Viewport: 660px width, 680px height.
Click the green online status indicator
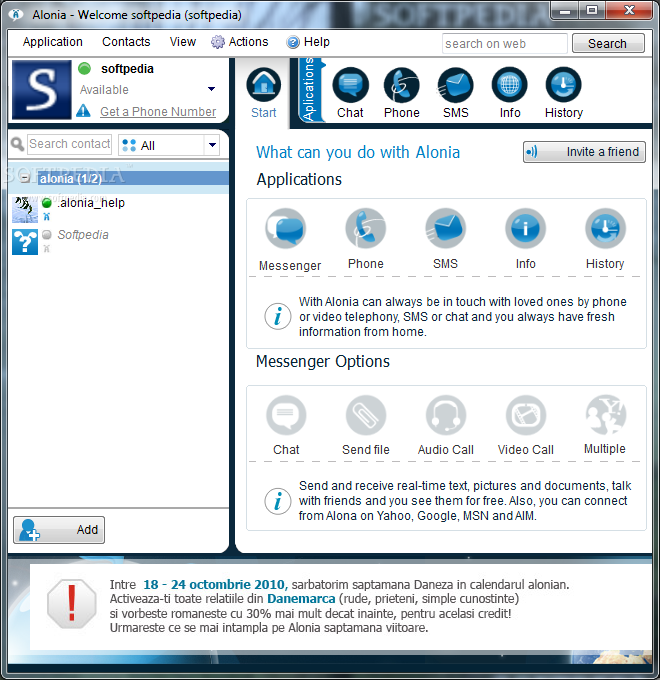85,69
